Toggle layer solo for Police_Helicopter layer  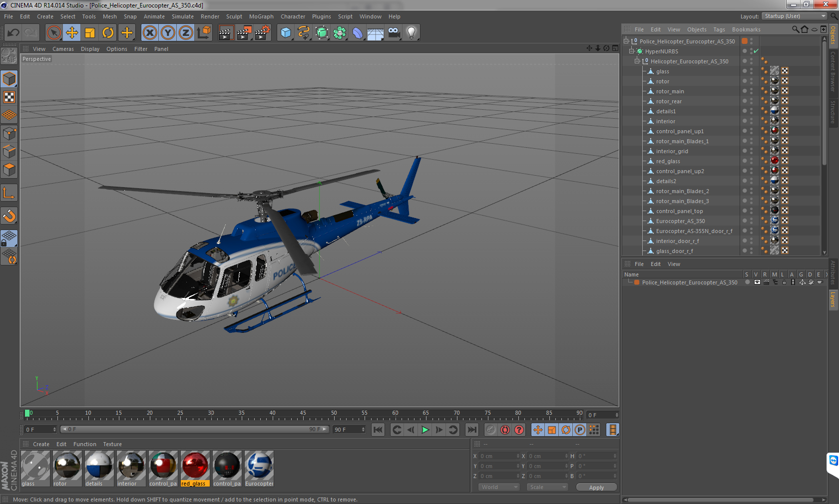click(x=748, y=282)
